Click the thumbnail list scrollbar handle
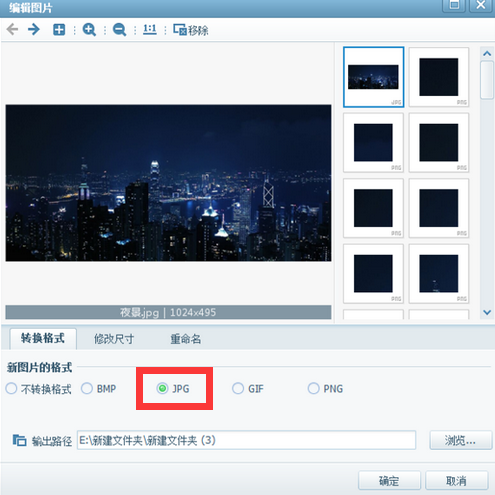This screenshot has width=495, height=495. tap(487, 80)
